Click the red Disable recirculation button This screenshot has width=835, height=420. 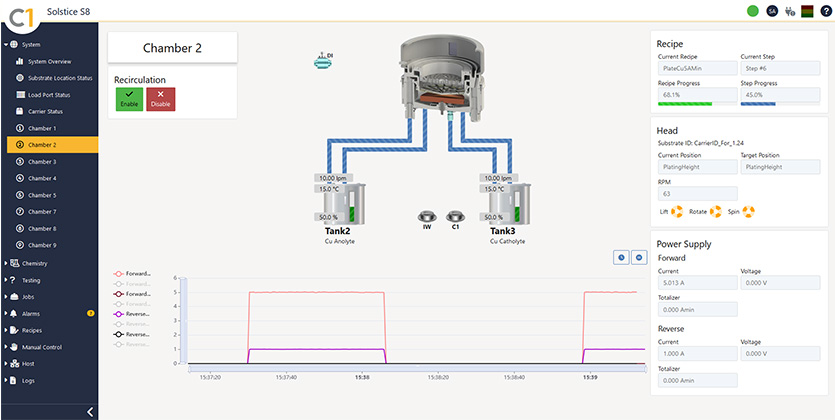pos(160,99)
